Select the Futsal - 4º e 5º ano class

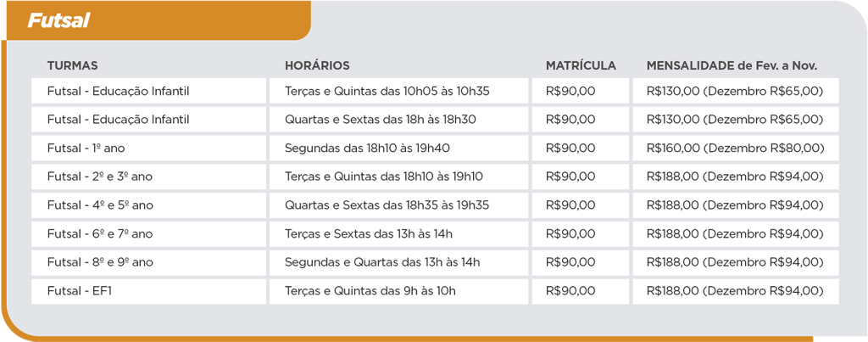149,205
